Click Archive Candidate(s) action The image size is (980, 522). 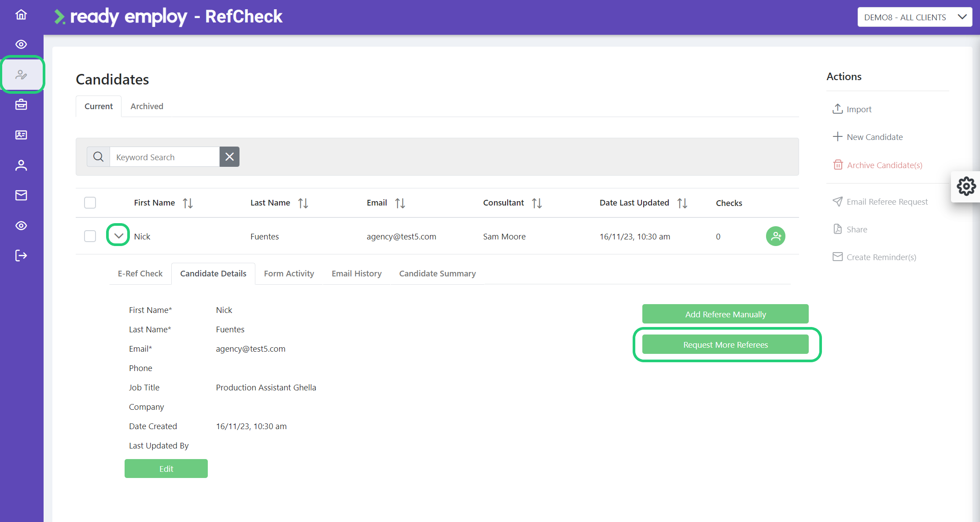[x=877, y=165]
